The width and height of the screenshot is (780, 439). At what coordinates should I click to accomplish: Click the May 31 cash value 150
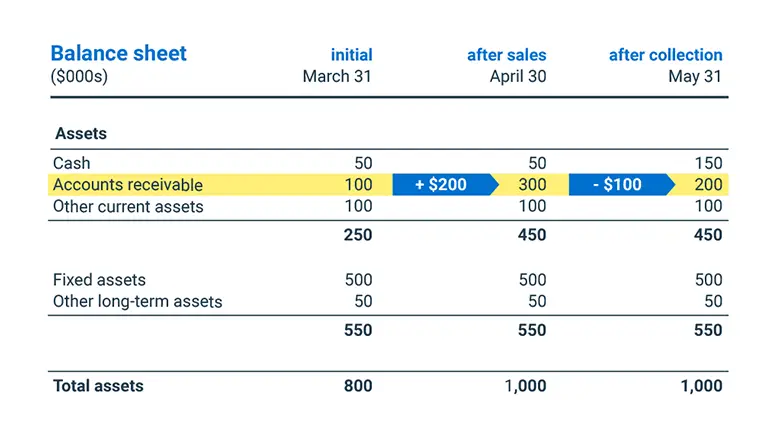708,163
